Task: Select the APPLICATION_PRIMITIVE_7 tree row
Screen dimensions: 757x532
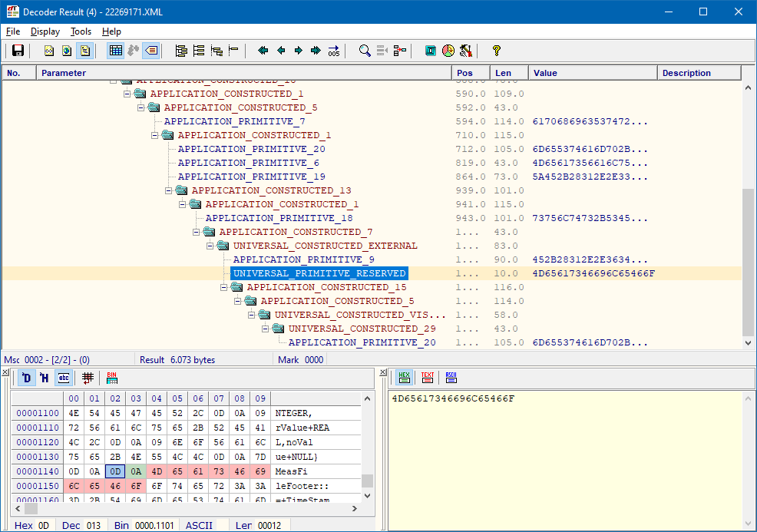Action: (235, 121)
